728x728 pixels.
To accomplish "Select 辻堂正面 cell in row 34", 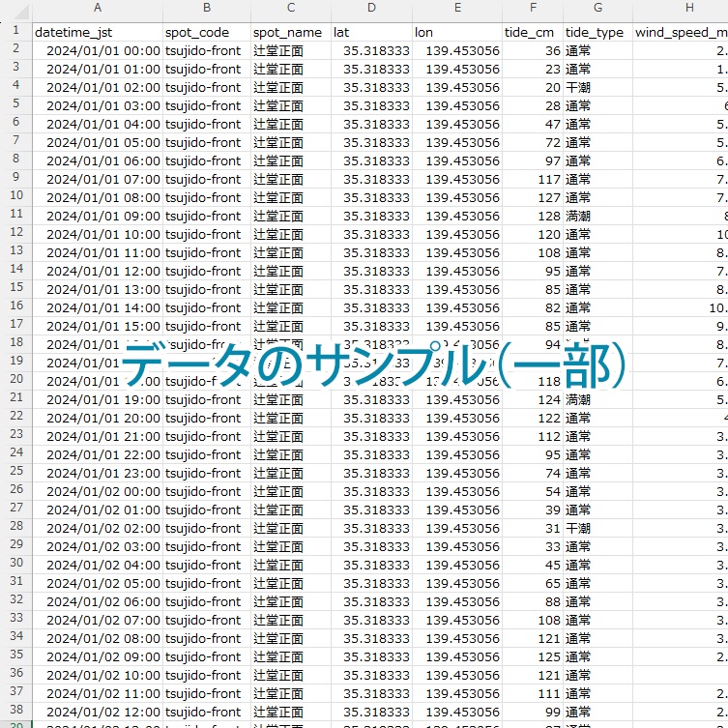I will [x=291, y=638].
